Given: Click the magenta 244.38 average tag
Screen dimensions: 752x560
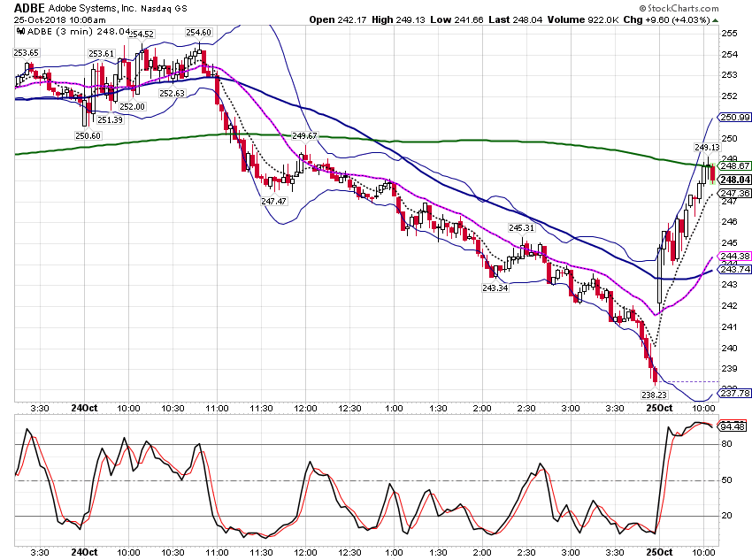Looking at the screenshot, I should (x=734, y=256).
